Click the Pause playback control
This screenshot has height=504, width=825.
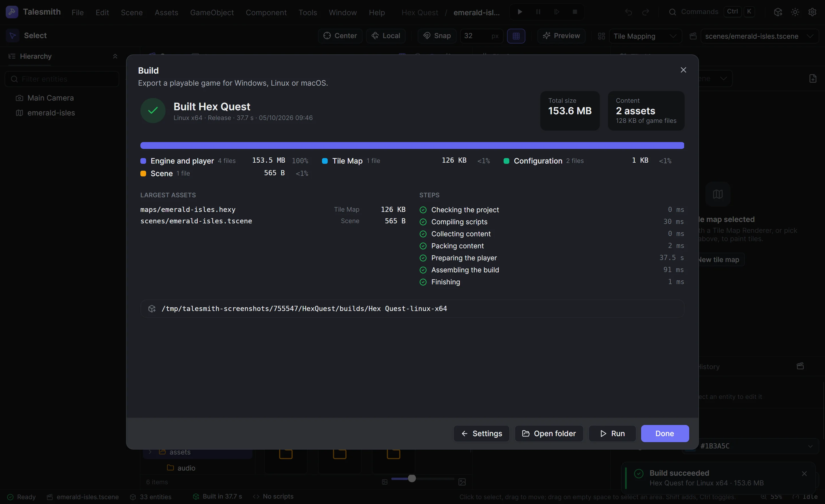(538, 12)
